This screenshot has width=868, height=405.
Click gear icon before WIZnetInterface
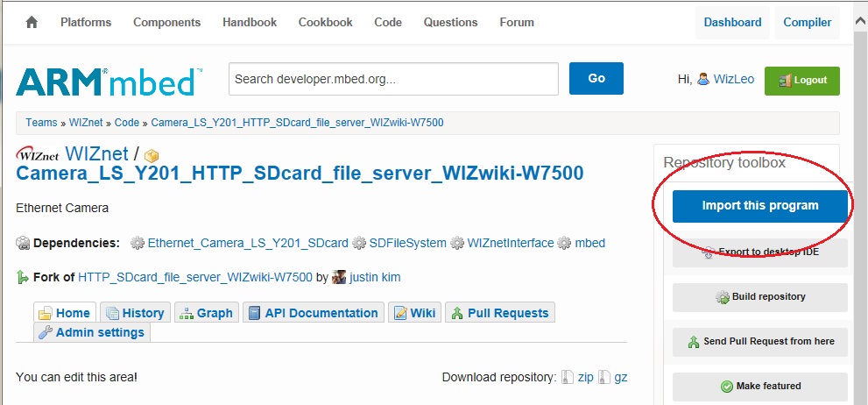[x=456, y=243]
